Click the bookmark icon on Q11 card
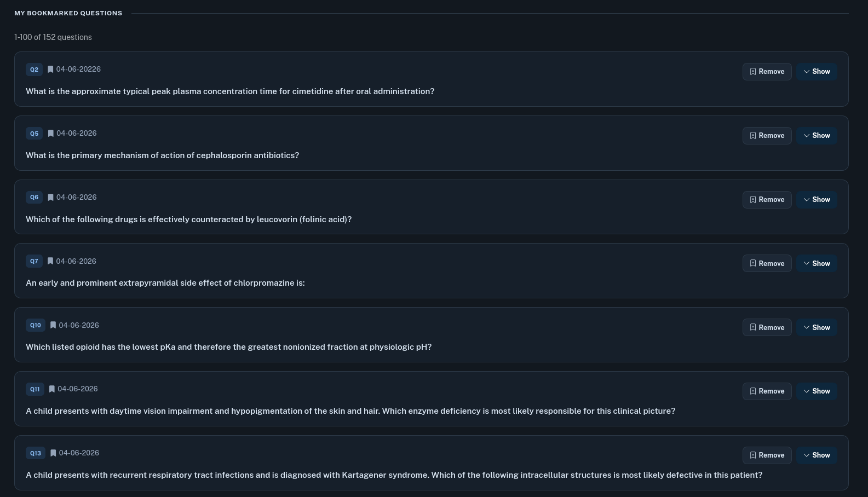 point(52,389)
